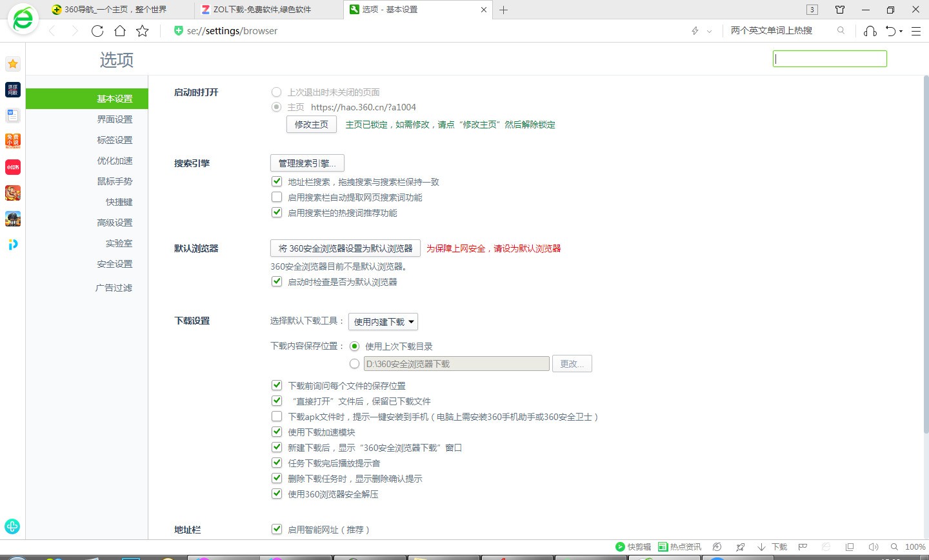Click the star bookmark icon in toolbar
Viewport: 929px width, 560px height.
tap(143, 31)
